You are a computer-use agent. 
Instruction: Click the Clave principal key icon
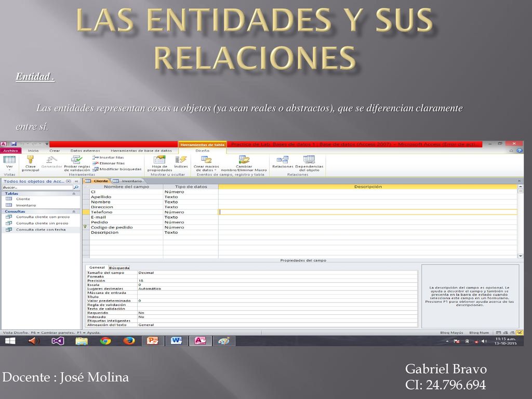click(x=31, y=159)
